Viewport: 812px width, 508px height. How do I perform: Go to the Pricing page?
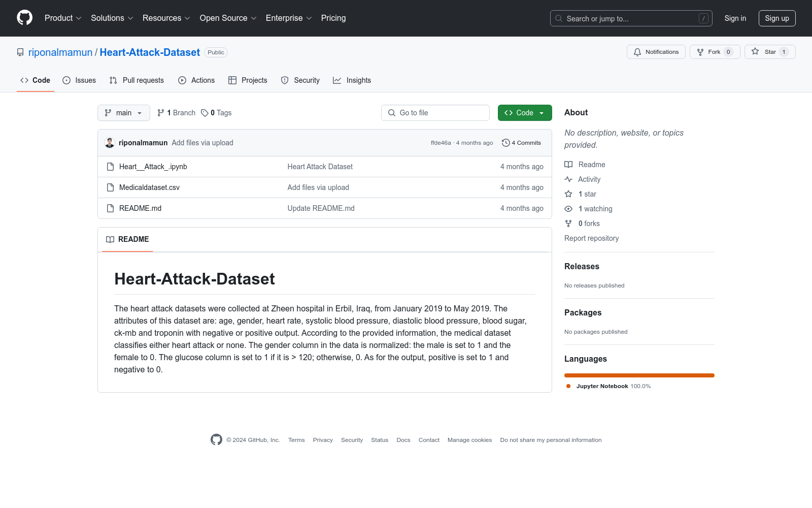(x=333, y=18)
